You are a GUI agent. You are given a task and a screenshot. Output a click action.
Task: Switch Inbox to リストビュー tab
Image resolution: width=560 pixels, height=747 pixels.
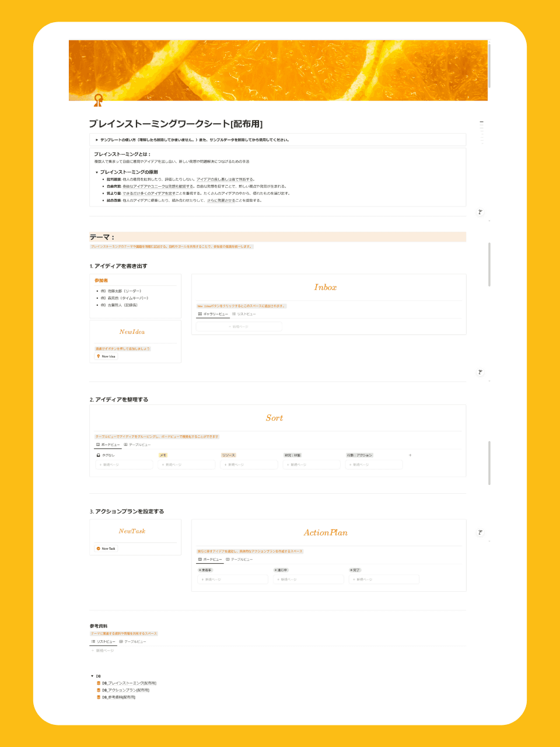point(244,314)
